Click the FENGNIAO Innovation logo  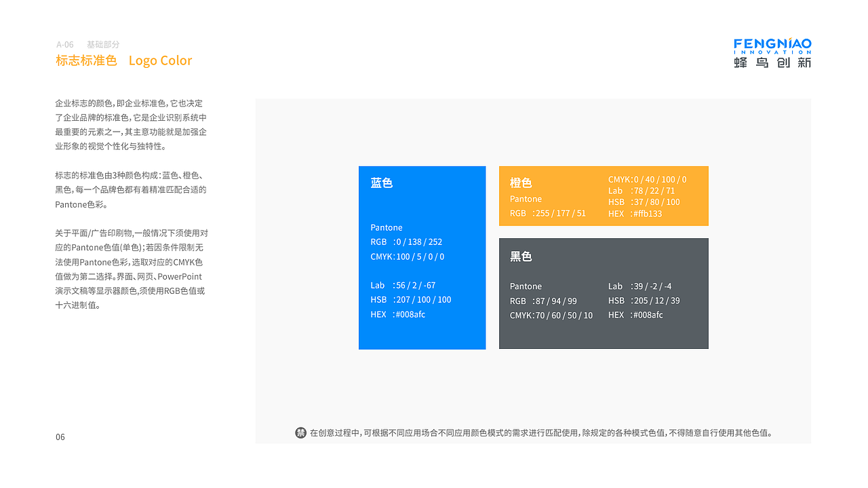(x=772, y=53)
